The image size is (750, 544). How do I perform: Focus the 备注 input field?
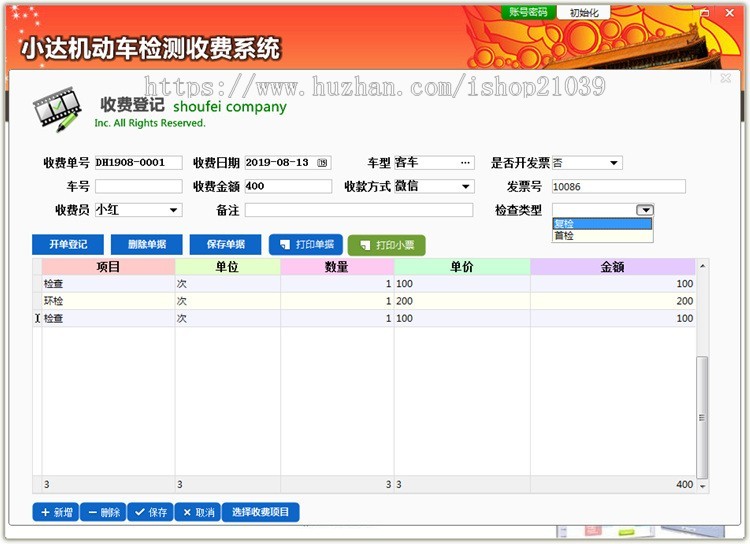click(359, 210)
